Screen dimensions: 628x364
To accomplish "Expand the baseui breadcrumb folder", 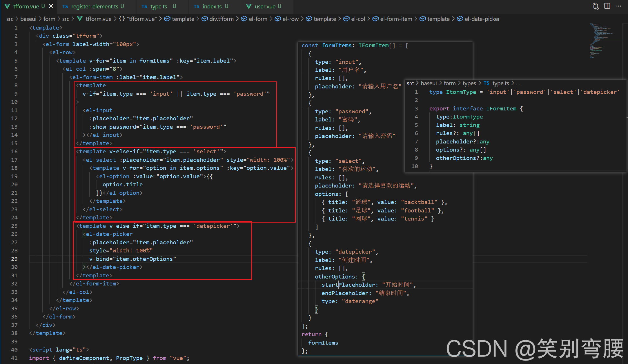I will pyautogui.click(x=28, y=19).
